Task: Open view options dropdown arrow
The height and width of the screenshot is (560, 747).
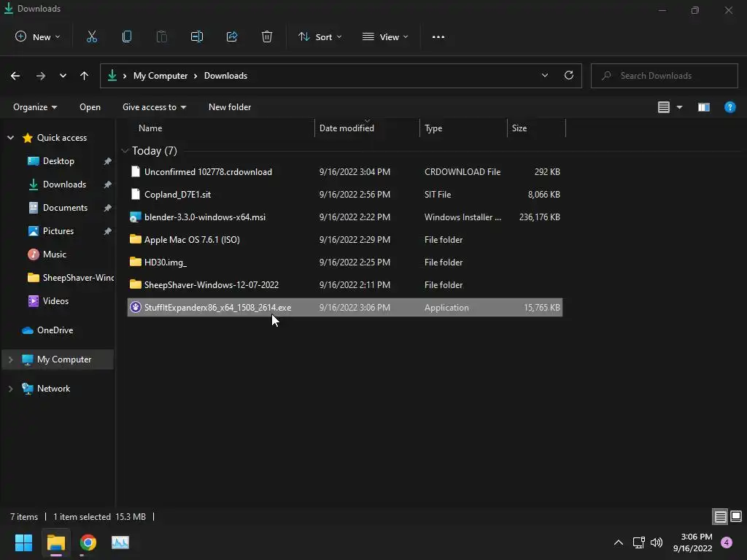Action: (680, 107)
